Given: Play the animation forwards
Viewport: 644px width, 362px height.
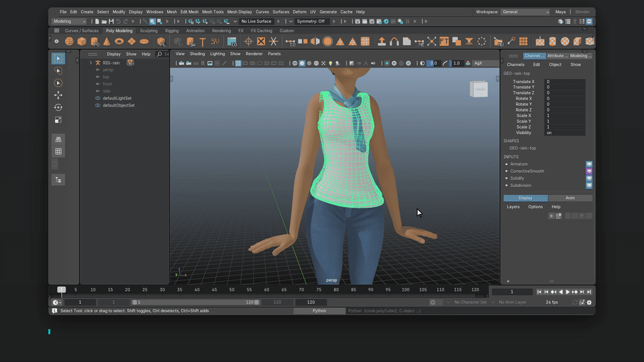Looking at the screenshot, I should (568, 292).
